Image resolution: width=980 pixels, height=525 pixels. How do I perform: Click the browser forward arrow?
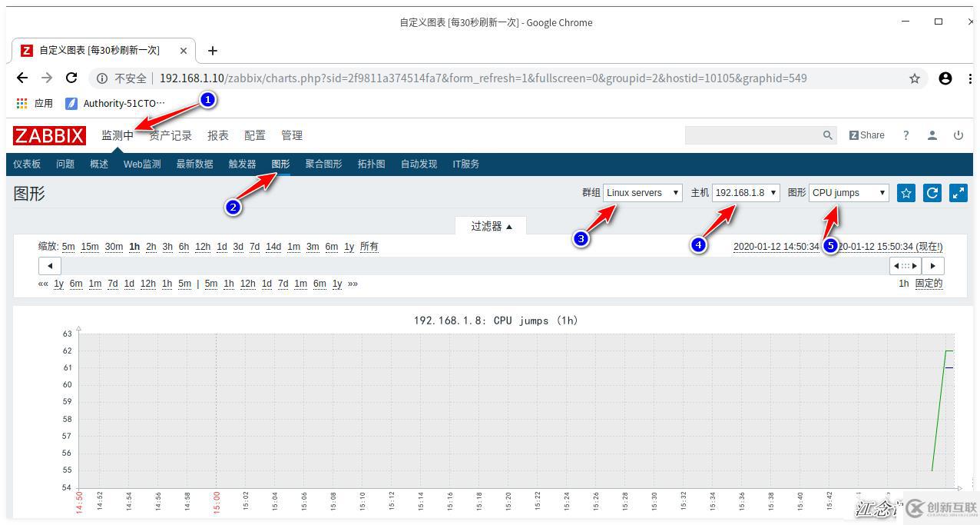click(47, 78)
